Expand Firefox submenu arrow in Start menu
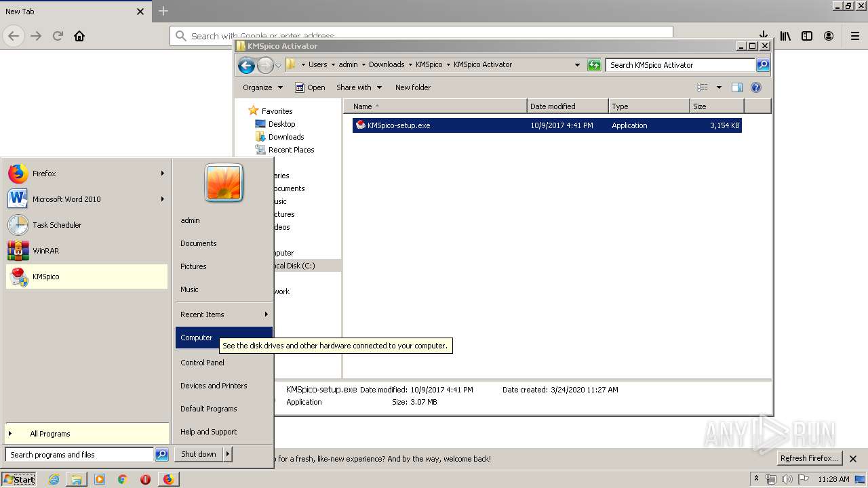The width and height of the screenshot is (868, 488). 162,174
